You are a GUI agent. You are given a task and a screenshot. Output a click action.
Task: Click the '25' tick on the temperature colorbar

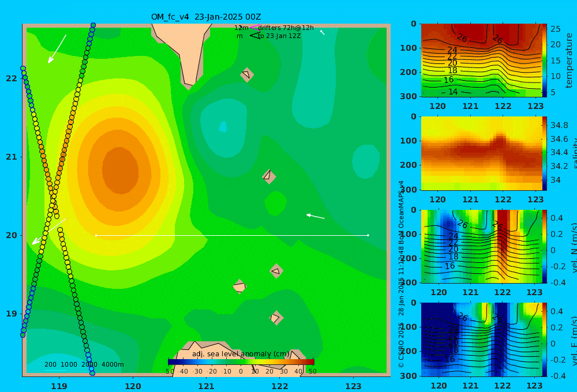(x=555, y=29)
